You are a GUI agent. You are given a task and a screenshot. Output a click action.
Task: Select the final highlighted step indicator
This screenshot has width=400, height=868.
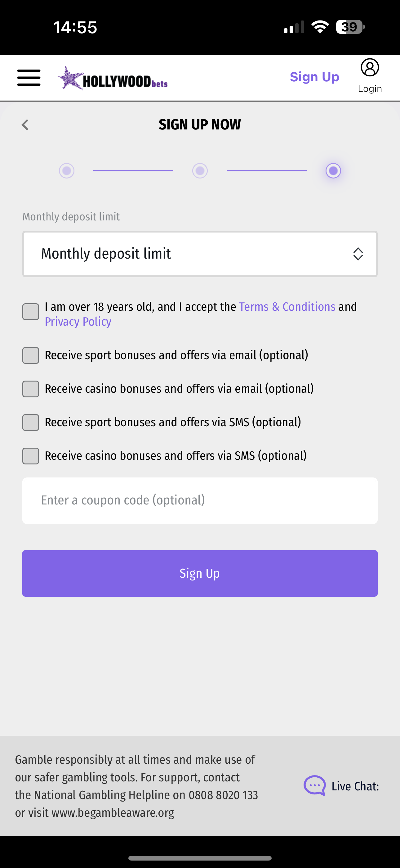[x=333, y=171]
